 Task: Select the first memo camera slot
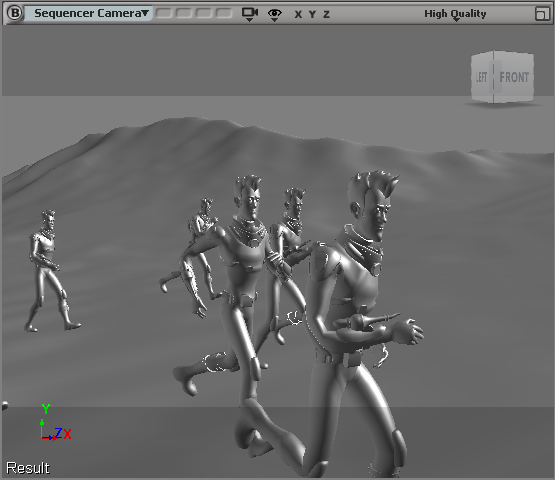coord(164,13)
